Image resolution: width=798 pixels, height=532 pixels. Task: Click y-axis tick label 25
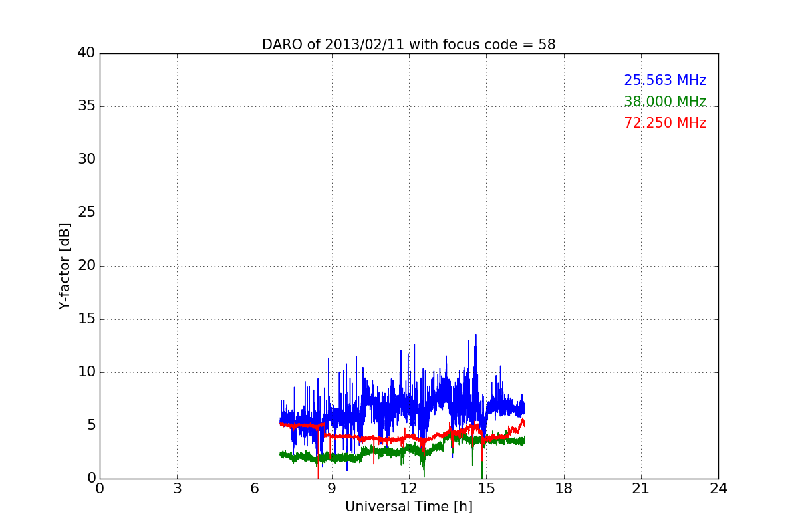(x=86, y=213)
